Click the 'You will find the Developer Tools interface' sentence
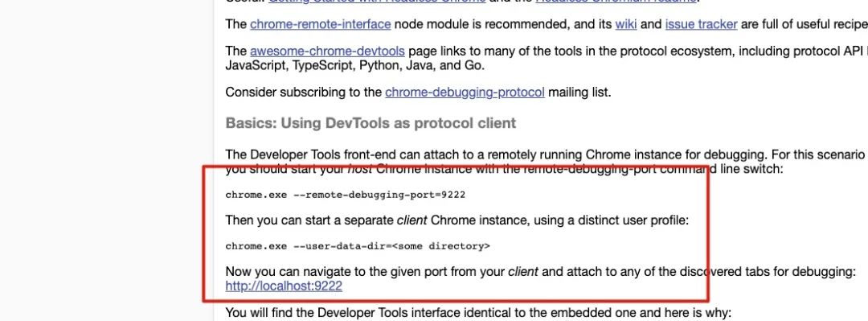868x321 pixels. tap(478, 313)
